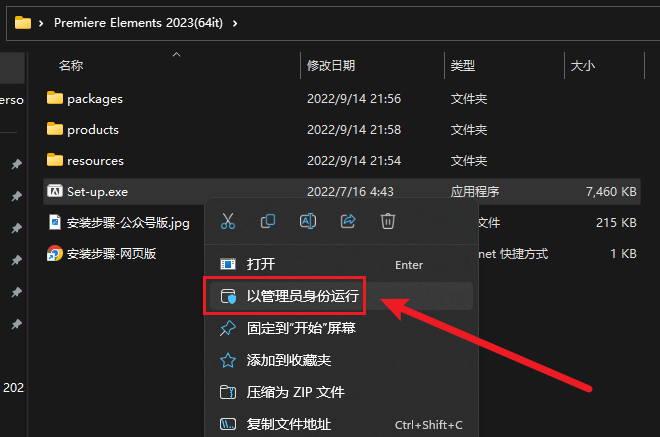Viewport: 660px width, 437px height.
Task: Click the packages folder icon
Action: coord(55,98)
